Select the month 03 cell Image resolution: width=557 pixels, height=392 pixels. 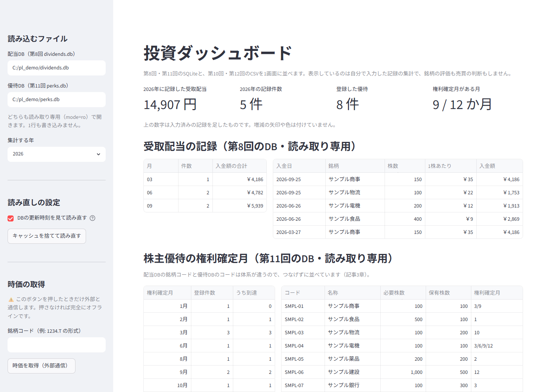161,180
